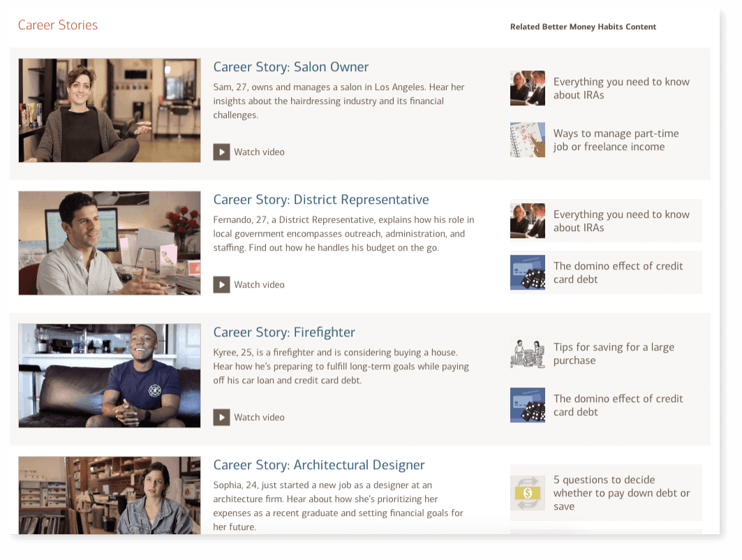Open the Career Story: Architectural Designer title
Image resolution: width=742 pixels, height=560 pixels.
point(319,464)
